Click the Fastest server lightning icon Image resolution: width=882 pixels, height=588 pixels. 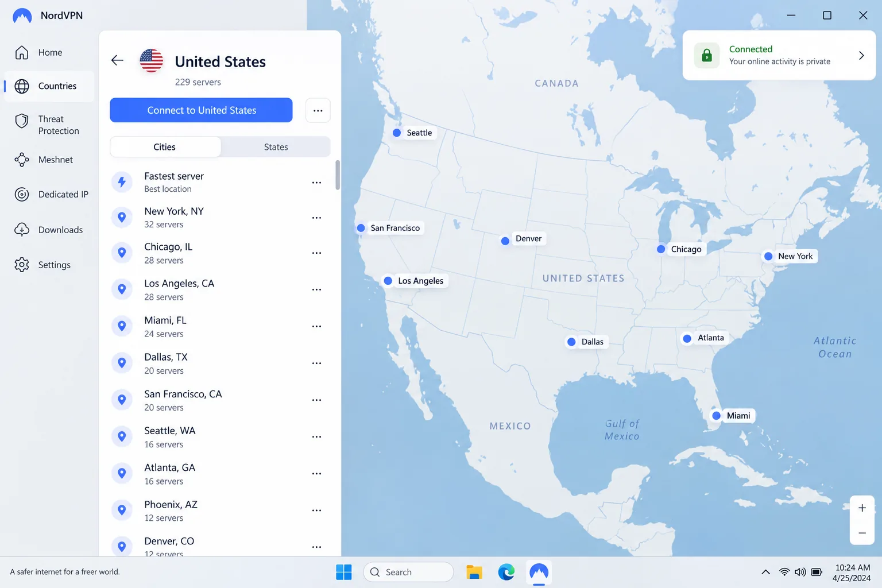tap(122, 182)
